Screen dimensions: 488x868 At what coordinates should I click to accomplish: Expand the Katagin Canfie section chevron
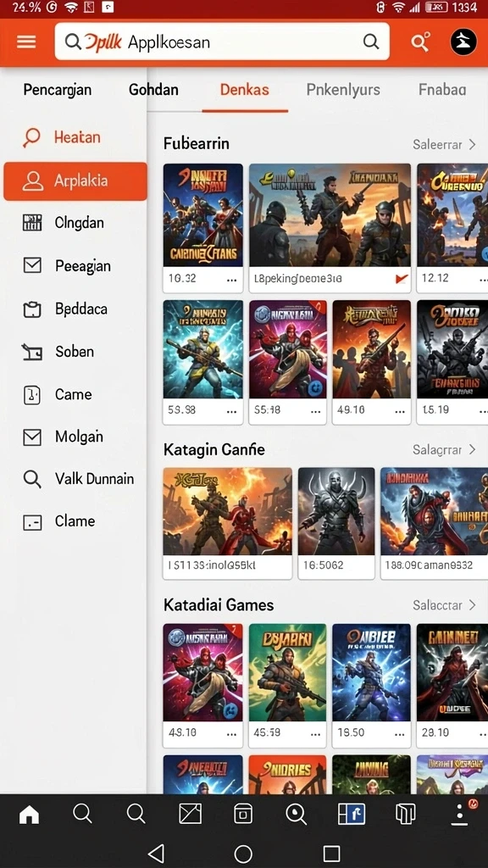[472, 449]
